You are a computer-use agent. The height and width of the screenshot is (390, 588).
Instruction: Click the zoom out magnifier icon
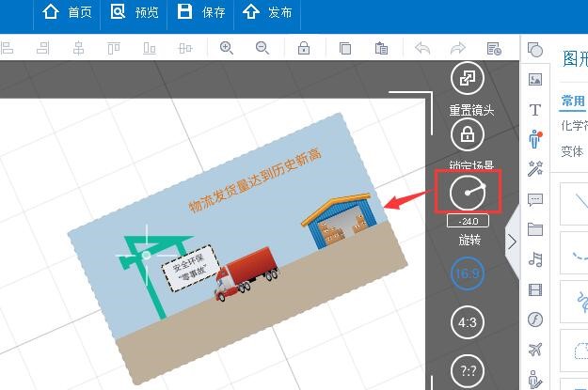[x=262, y=48]
